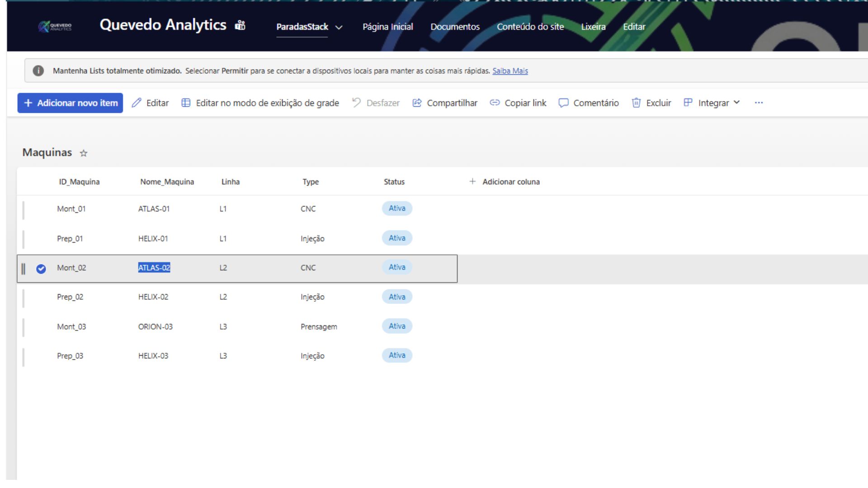Open the Saiba Mais link
The image size is (868, 488).
click(510, 71)
